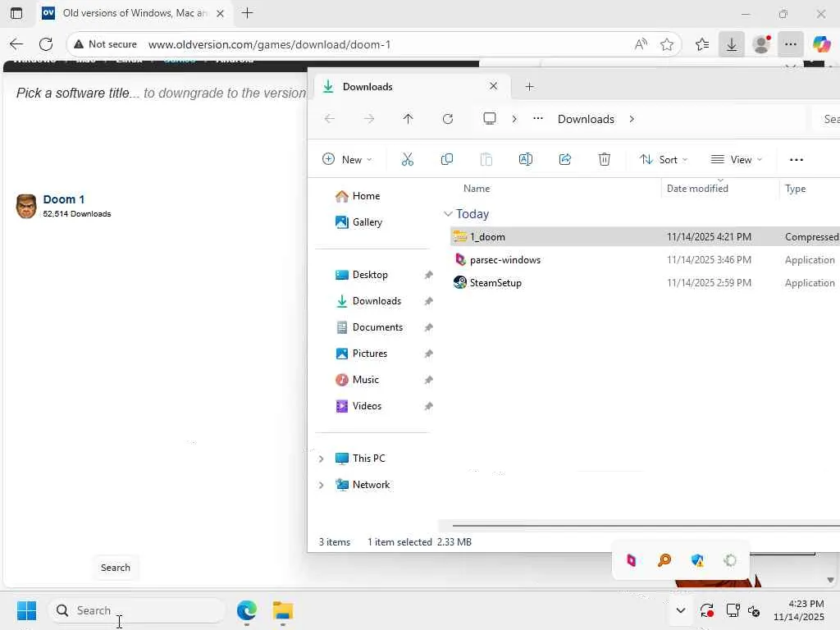Close the Downloads tab in File Explorer
This screenshot has height=630, width=840.
coord(493,85)
